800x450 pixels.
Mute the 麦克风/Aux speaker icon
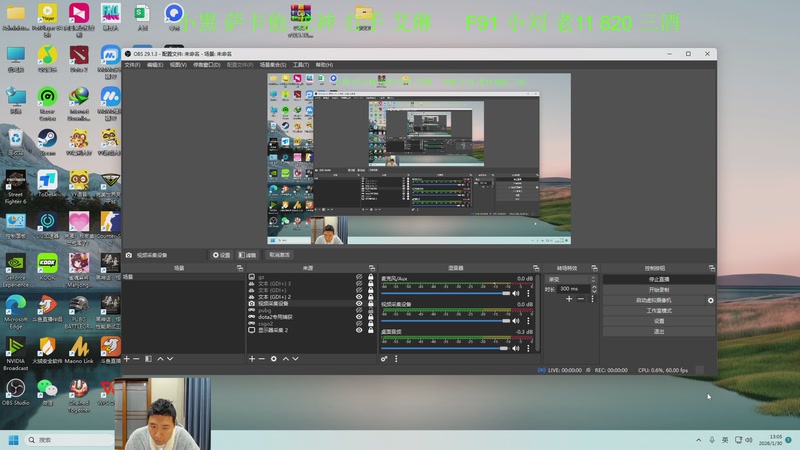516,293
